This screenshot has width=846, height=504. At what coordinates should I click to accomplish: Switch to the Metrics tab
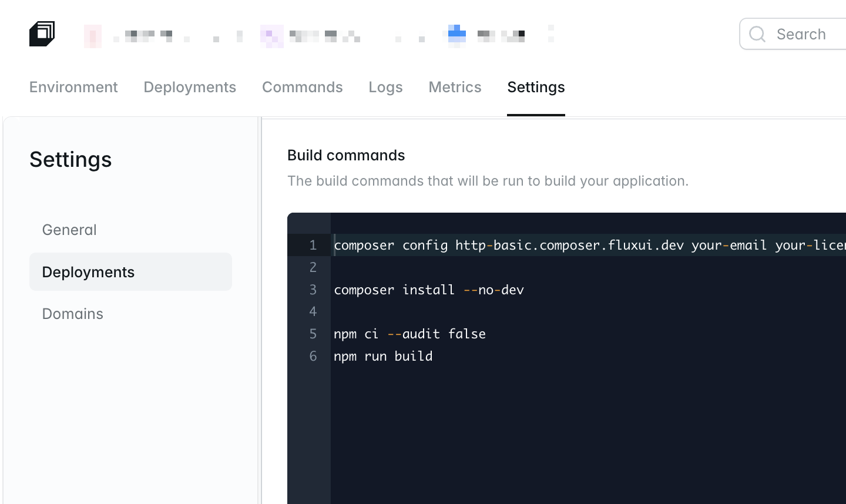point(455,87)
